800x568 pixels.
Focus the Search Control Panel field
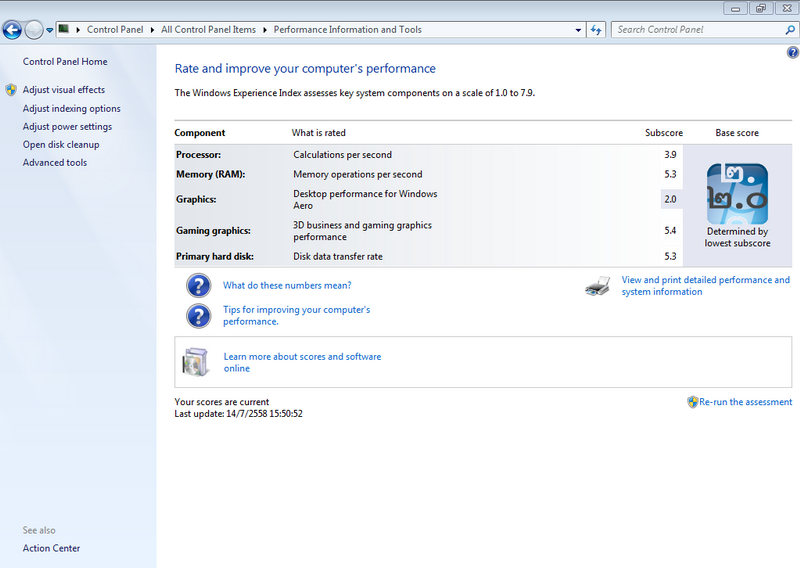point(697,30)
